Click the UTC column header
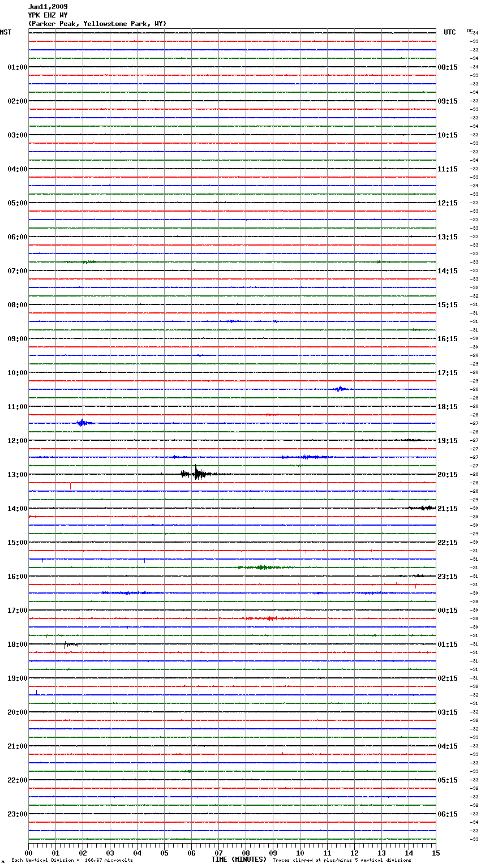Viewport: 481px width, 868px height. coord(450,32)
